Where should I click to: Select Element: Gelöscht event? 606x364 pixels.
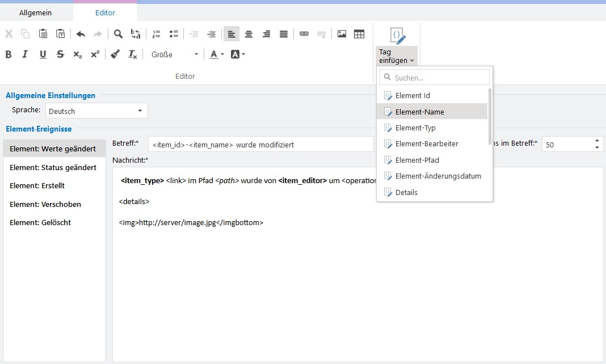40,222
